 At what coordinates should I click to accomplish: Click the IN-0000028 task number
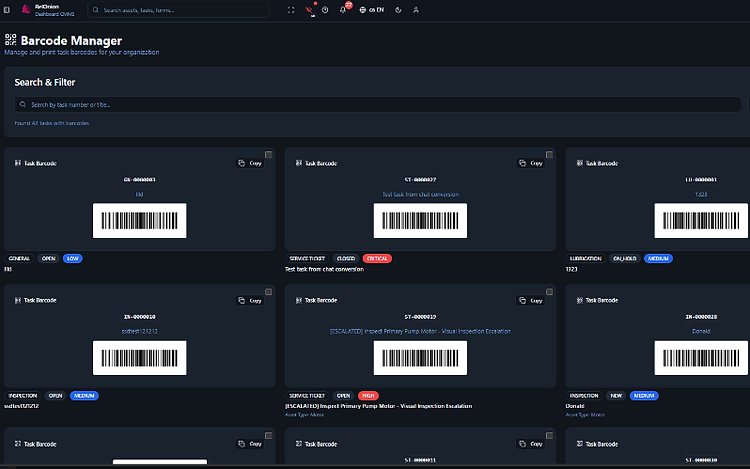[x=701, y=316]
